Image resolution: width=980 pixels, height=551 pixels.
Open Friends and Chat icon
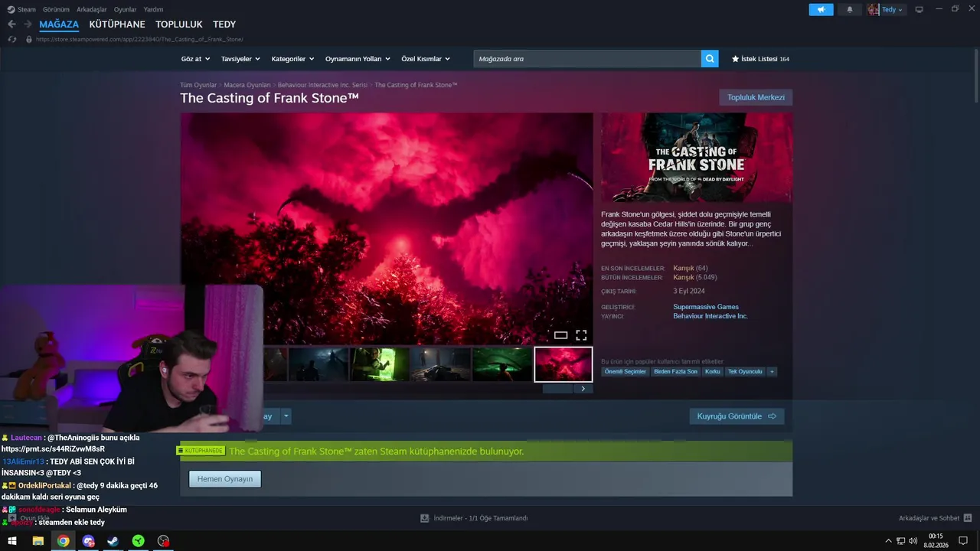[x=968, y=518]
